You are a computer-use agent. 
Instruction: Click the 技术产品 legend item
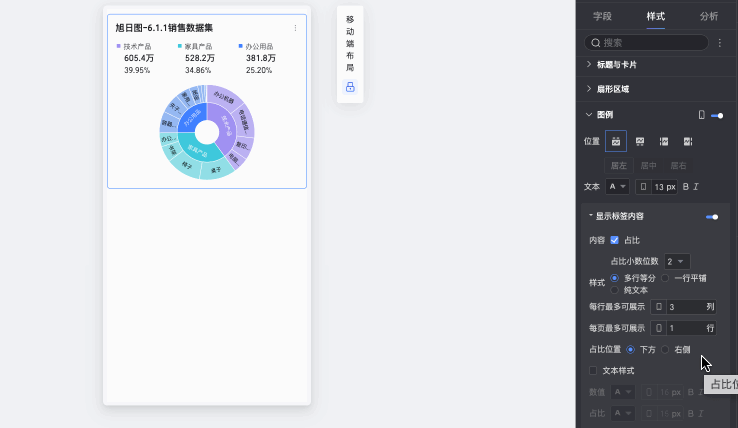pyautogui.click(x=134, y=46)
